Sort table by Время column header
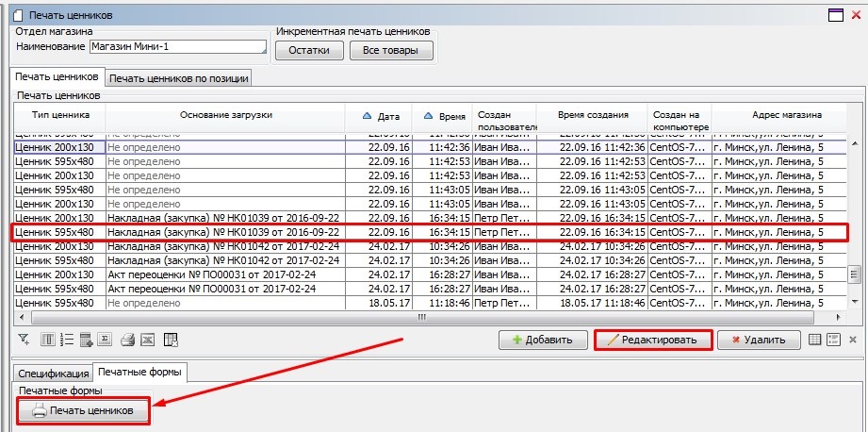 (x=445, y=116)
